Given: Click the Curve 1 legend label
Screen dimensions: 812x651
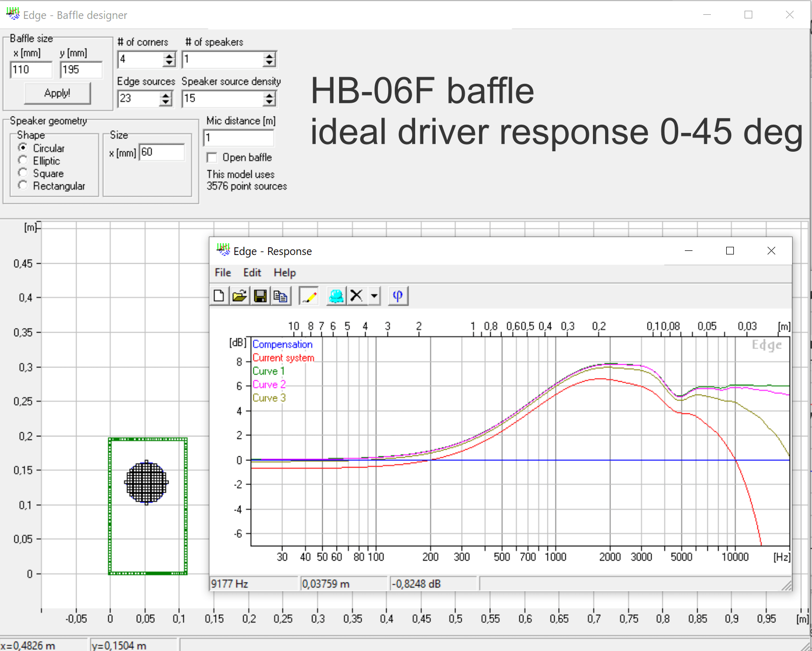Looking at the screenshot, I should (x=269, y=371).
